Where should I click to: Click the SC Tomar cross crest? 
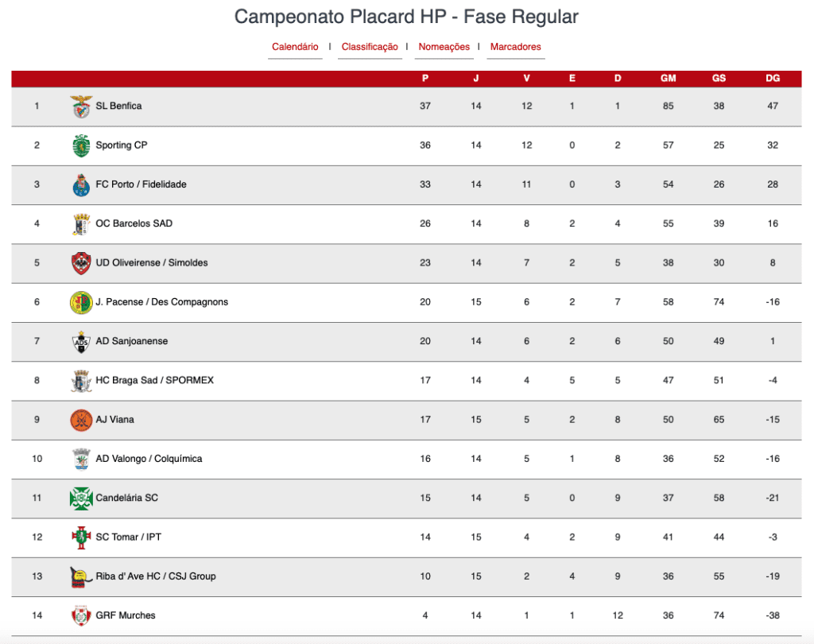pyautogui.click(x=81, y=537)
